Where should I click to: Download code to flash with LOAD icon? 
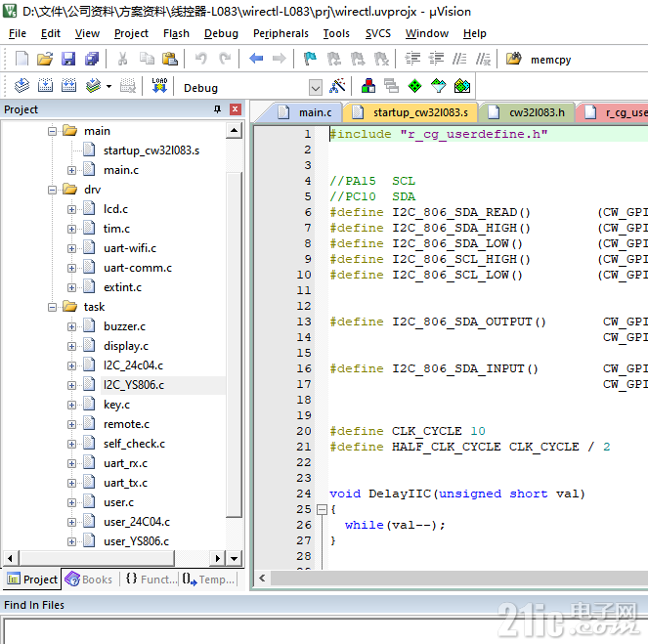tap(159, 86)
